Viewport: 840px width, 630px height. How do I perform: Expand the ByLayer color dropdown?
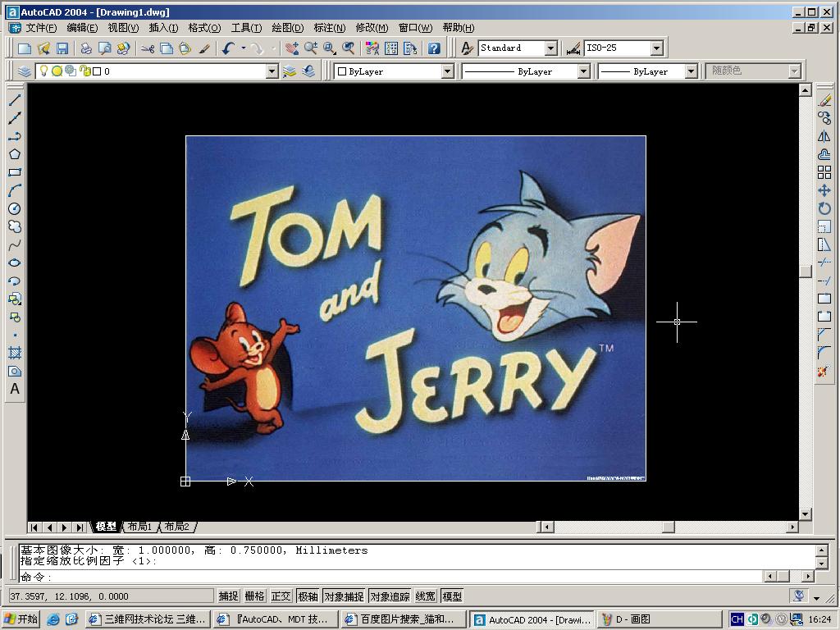click(x=448, y=71)
